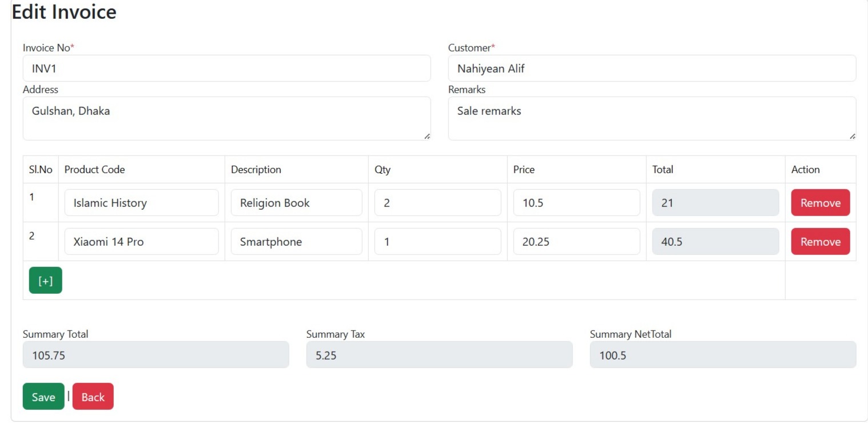Click the Description field showing Smartphone

pos(296,241)
